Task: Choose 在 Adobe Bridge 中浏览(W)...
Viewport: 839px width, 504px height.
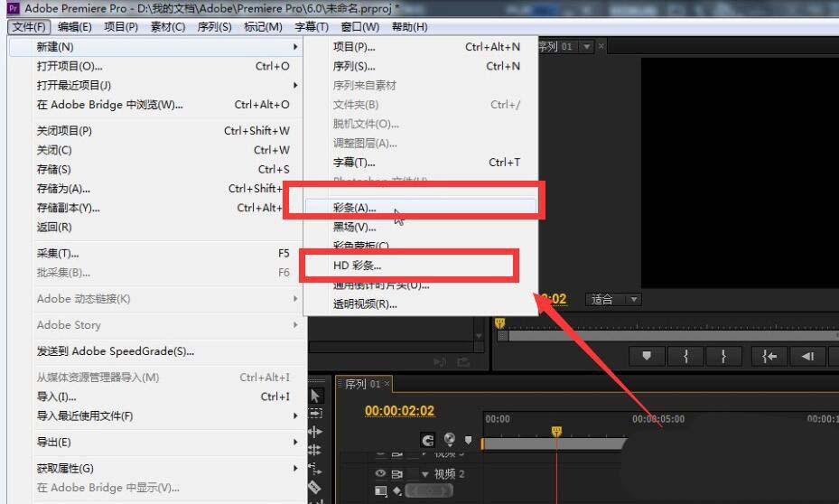Action: coord(156,105)
